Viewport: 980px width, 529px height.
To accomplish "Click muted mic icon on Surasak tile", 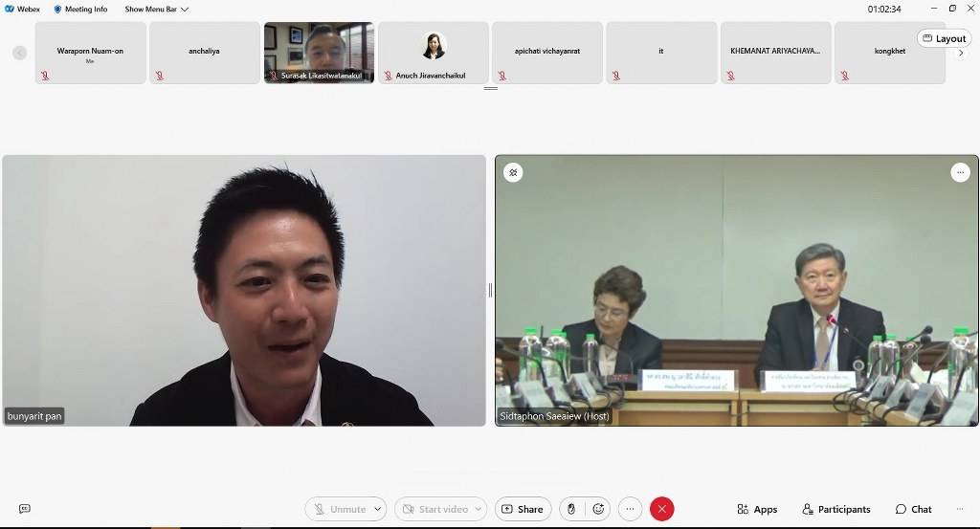I will [x=274, y=76].
